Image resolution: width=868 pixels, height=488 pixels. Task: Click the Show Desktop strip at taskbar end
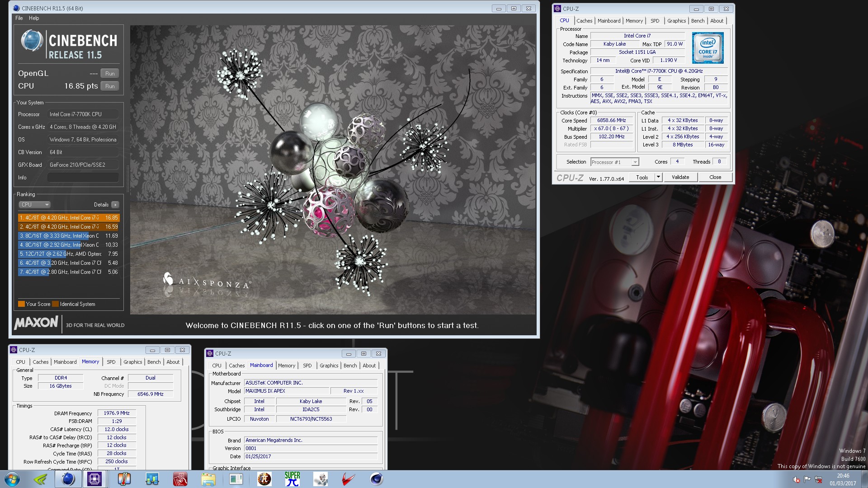[x=864, y=479]
